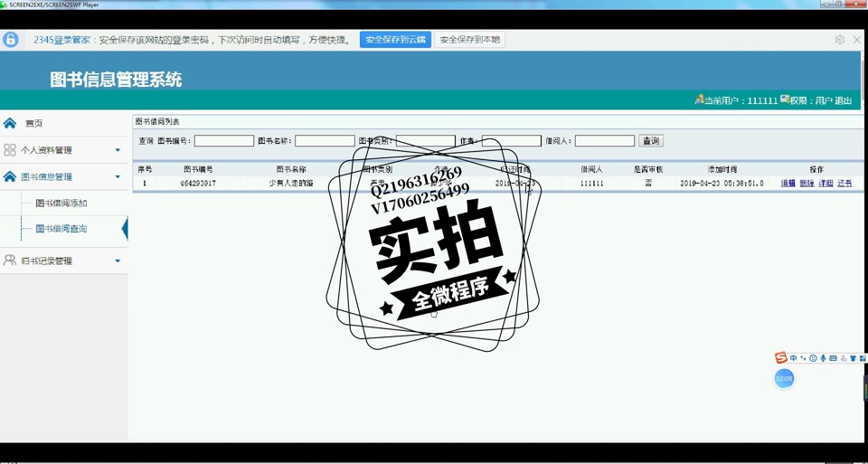
Task: Click the Sogou input method S logo
Action: tap(781, 358)
